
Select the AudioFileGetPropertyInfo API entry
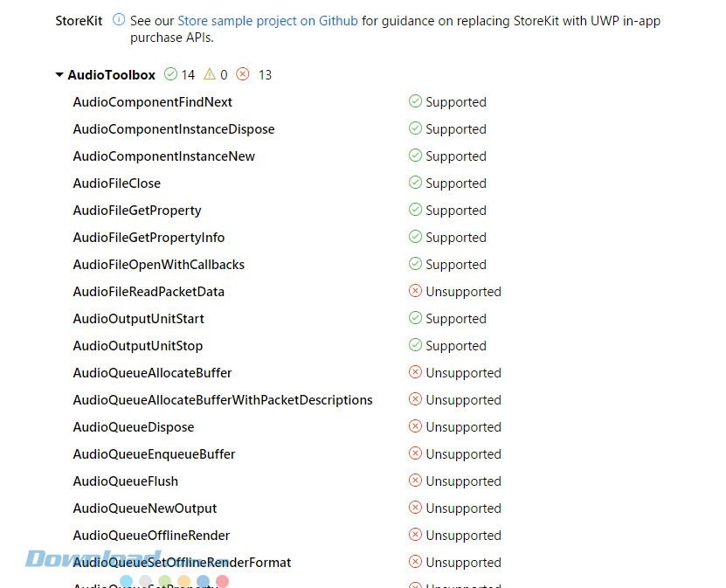149,238
